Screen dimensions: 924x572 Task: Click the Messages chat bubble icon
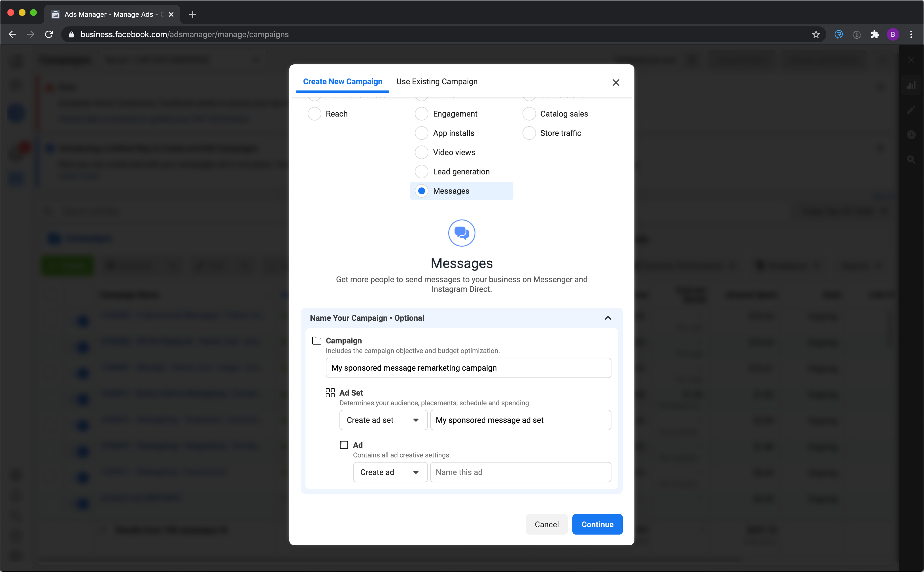[461, 233]
